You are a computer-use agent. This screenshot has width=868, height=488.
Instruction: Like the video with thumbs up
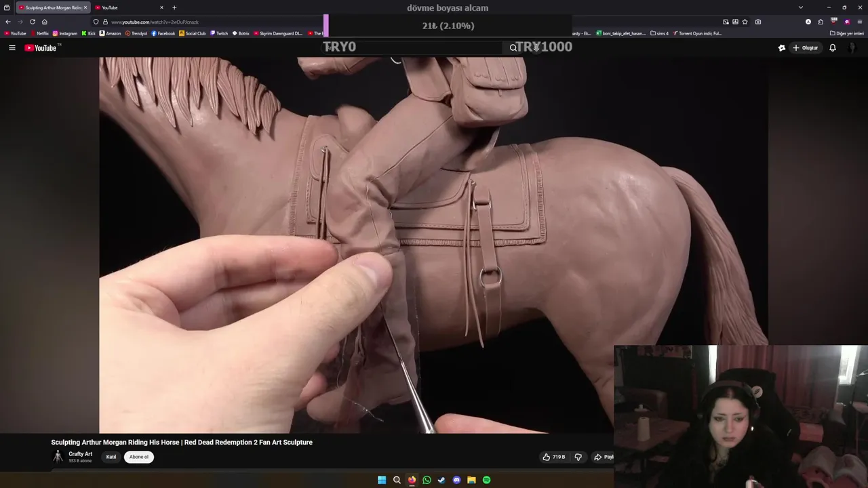554,457
